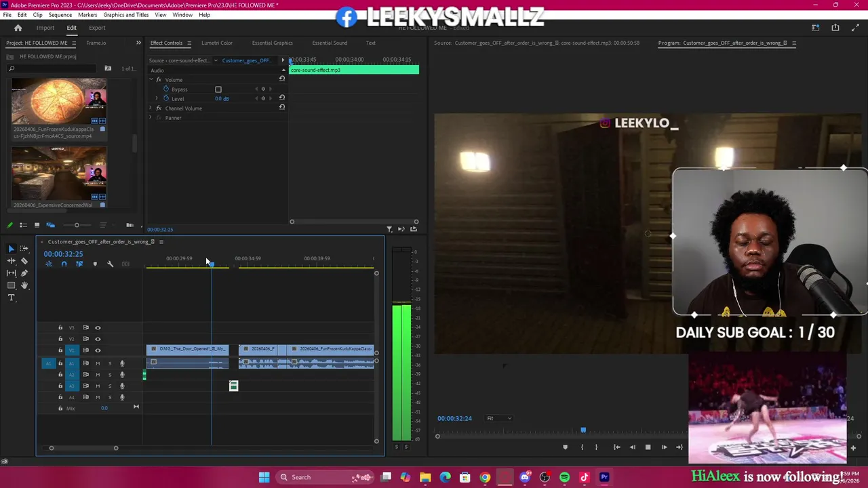Screen dimensions: 868x488
Task: Mute audio track A4
Action: [98, 397]
